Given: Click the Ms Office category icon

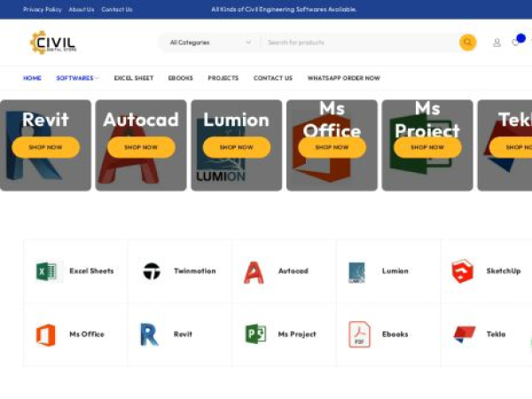Looking at the screenshot, I should coord(46,335).
